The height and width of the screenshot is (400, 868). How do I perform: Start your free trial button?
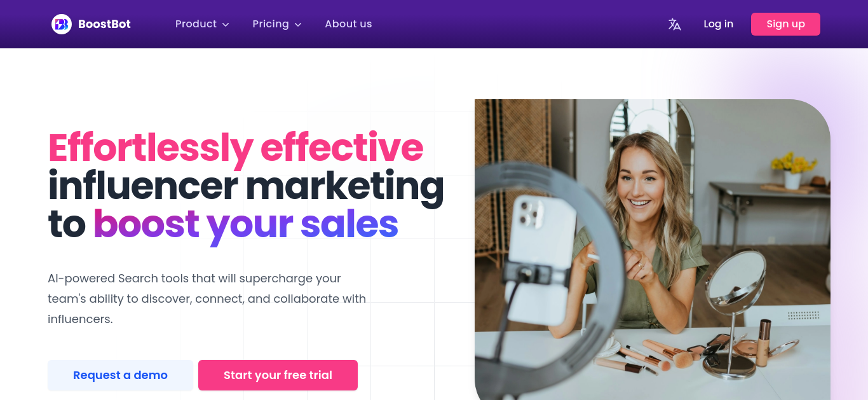[x=278, y=375]
